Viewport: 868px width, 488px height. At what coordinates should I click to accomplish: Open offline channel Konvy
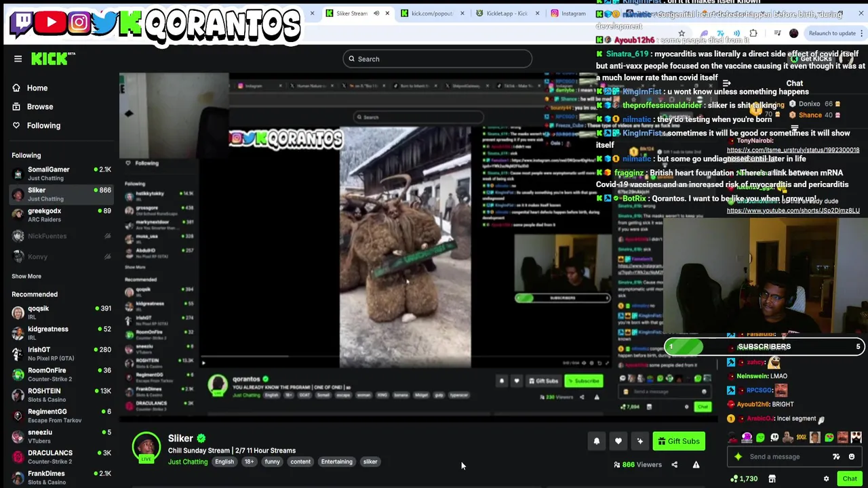coord(61,256)
